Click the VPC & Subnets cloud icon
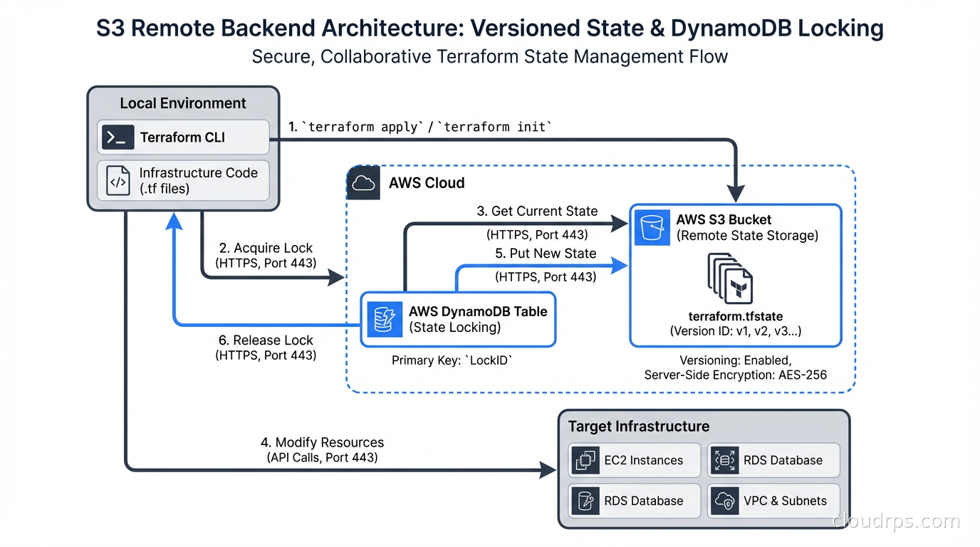Viewport: 980px width, 547px height. pos(725,501)
